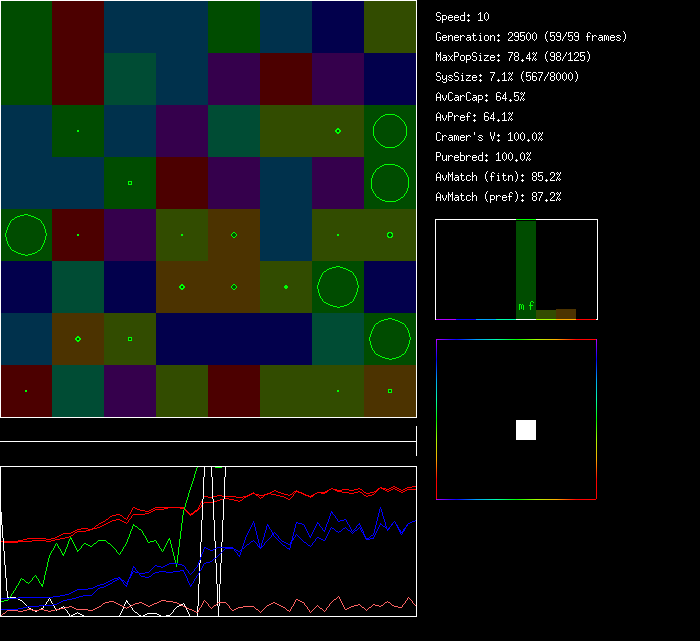Click the small square marker in the bottom-right cell

tap(390, 391)
